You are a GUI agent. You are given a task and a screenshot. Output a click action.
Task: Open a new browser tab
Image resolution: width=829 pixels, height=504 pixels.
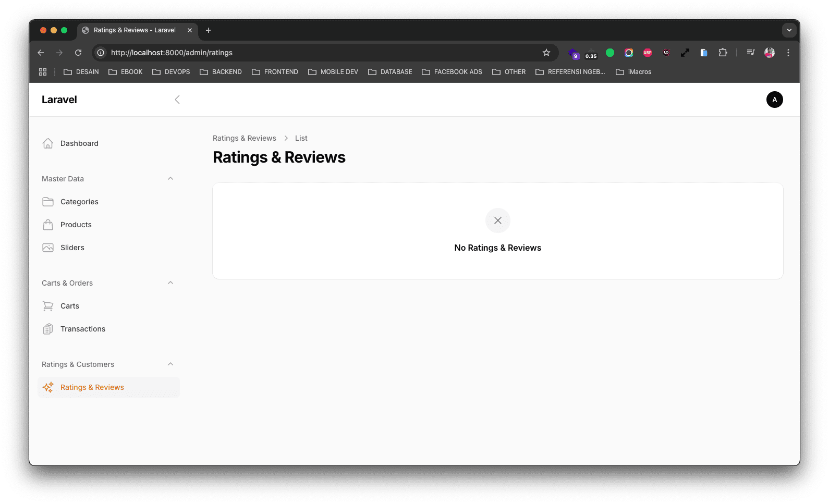[x=209, y=30]
